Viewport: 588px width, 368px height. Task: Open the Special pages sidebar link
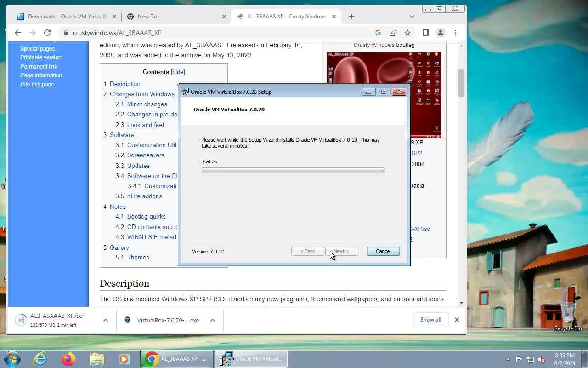38,48
